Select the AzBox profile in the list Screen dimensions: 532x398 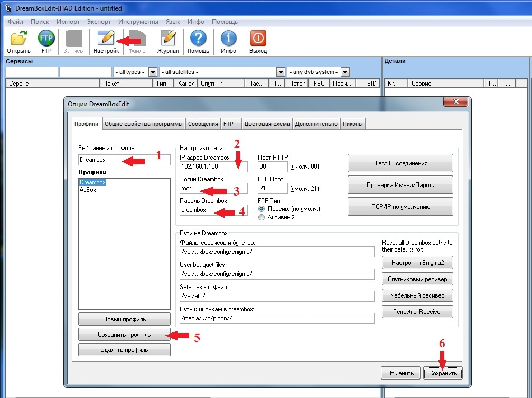point(88,190)
